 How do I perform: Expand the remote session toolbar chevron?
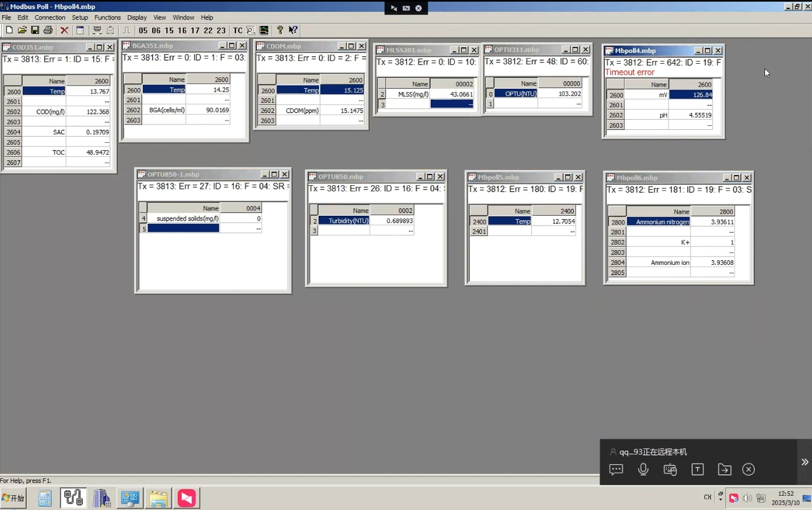(x=804, y=462)
